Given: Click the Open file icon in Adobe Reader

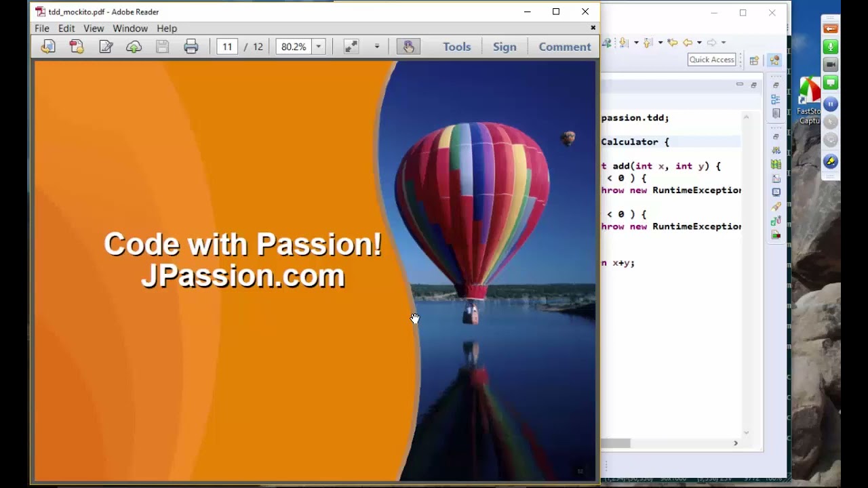Looking at the screenshot, I should (x=47, y=46).
